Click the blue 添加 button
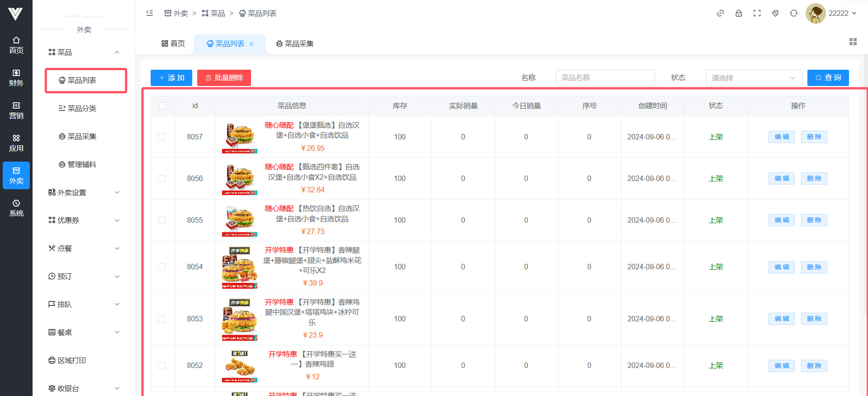Image resolution: width=868 pixels, height=396 pixels. coord(171,78)
